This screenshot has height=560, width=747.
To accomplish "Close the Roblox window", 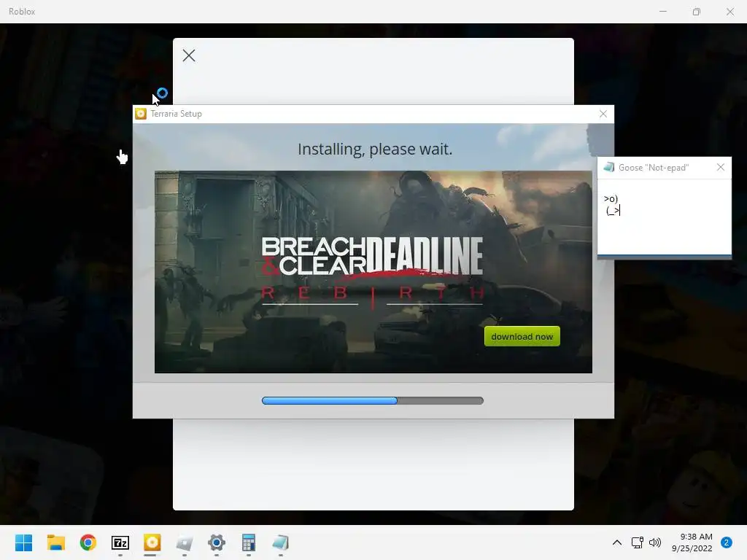I will [x=729, y=12].
